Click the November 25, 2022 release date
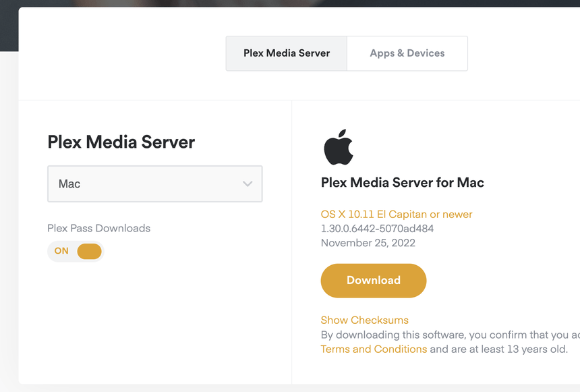This screenshot has height=392, width=580. tap(368, 243)
